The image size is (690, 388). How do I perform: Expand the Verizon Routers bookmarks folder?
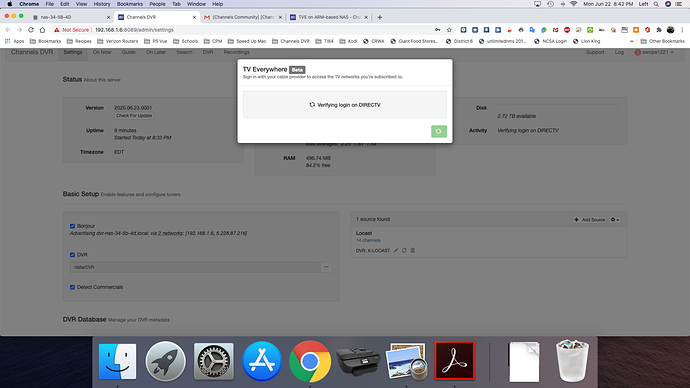tap(117, 41)
